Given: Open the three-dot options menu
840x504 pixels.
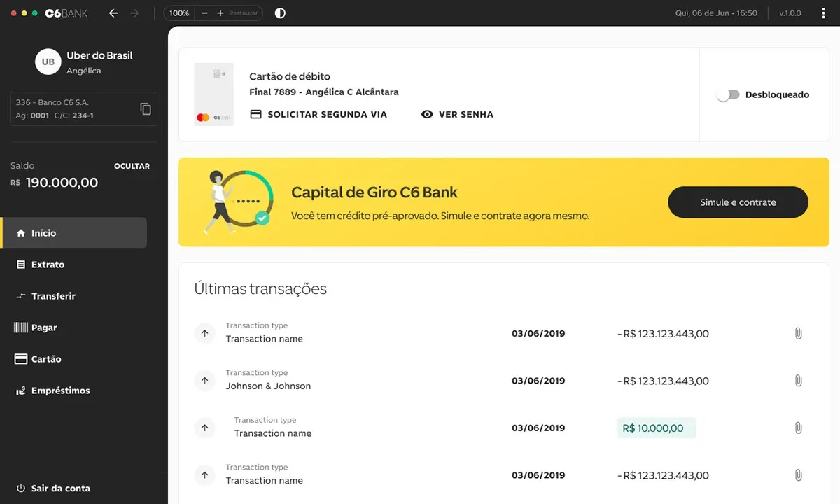Looking at the screenshot, I should (823, 13).
